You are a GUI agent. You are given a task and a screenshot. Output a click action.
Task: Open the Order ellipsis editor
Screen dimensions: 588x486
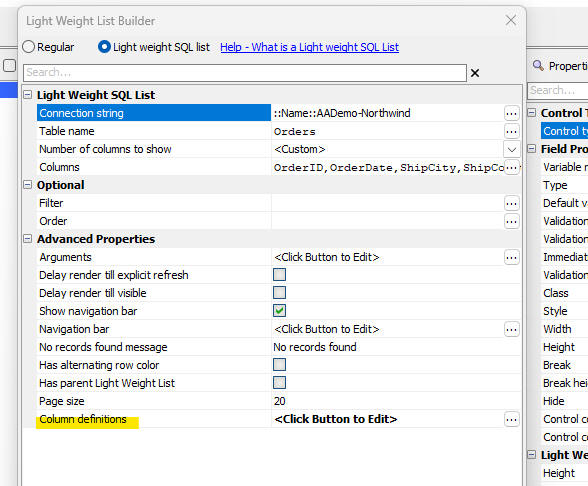tap(512, 221)
